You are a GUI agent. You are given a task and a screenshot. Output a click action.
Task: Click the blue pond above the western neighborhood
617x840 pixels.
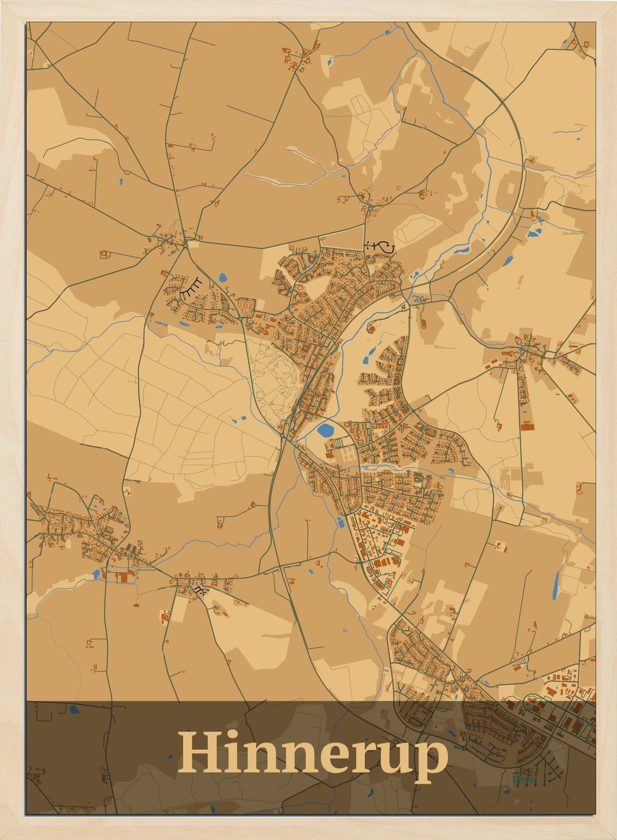222,279
